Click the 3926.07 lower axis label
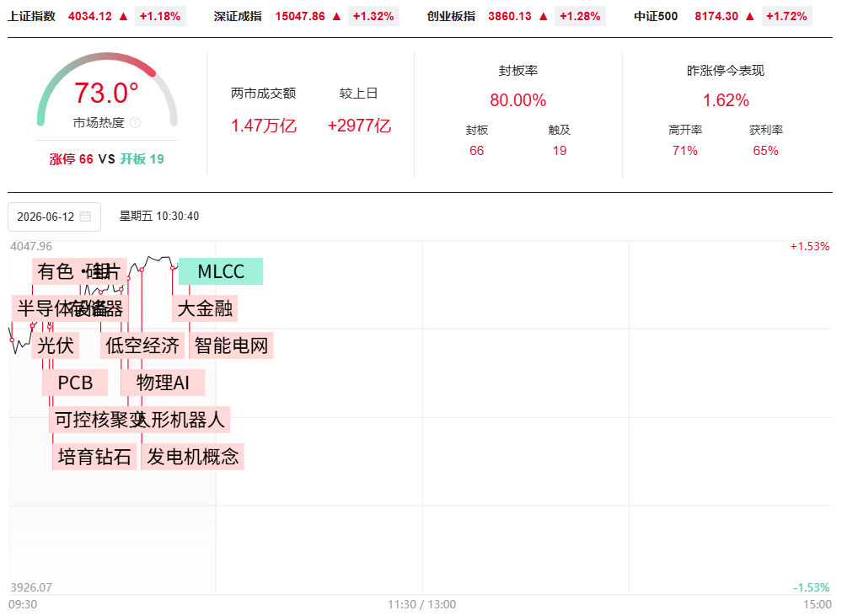Viewport: 842px width, 616px height. pos(31,587)
